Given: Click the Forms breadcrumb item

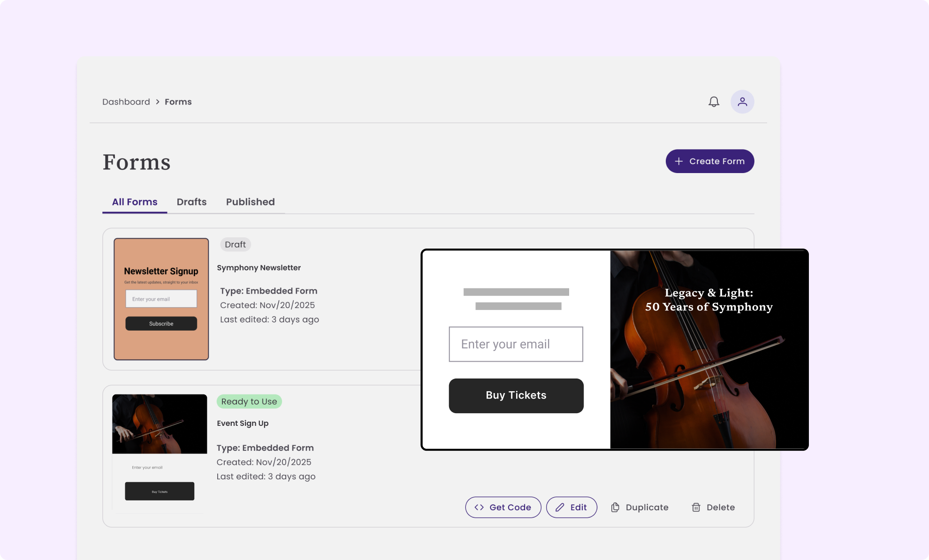Looking at the screenshot, I should click(178, 102).
